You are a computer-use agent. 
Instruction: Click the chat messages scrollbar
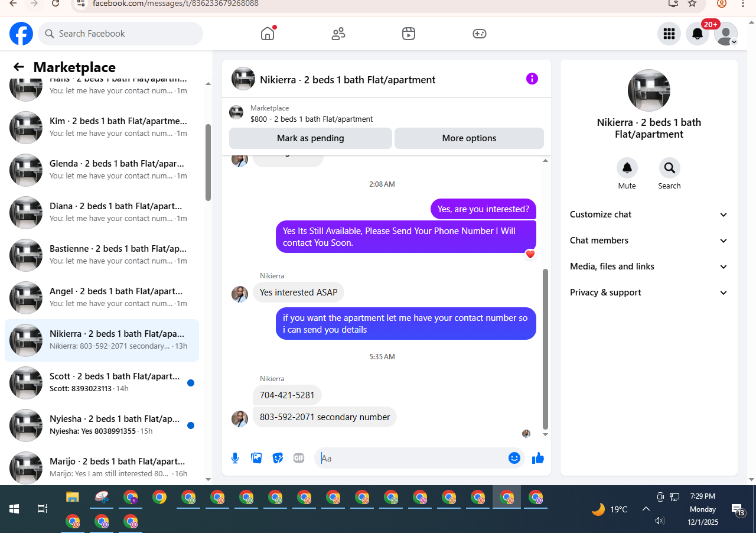(545, 349)
